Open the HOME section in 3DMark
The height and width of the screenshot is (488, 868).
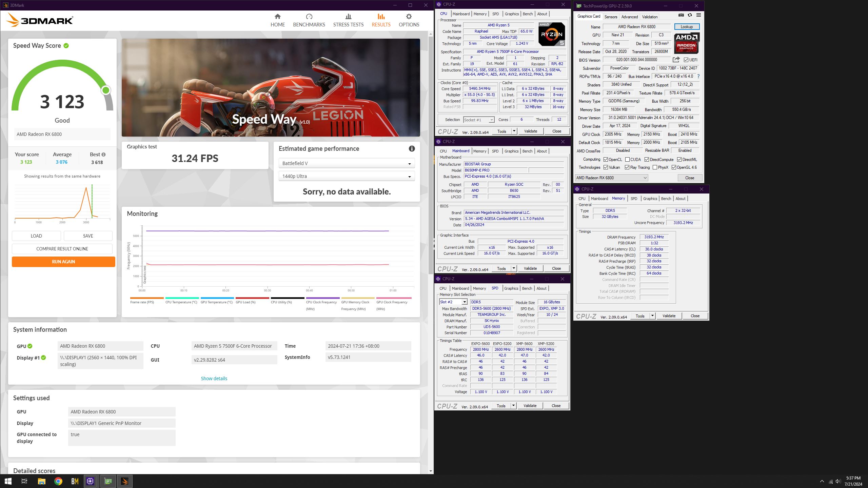click(x=277, y=20)
